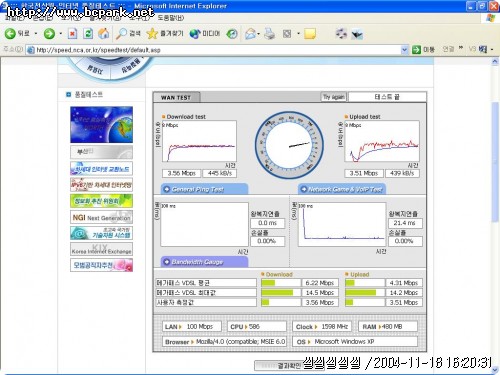Click the rightmost toolbar icon beside Messenger

[x=357, y=34]
